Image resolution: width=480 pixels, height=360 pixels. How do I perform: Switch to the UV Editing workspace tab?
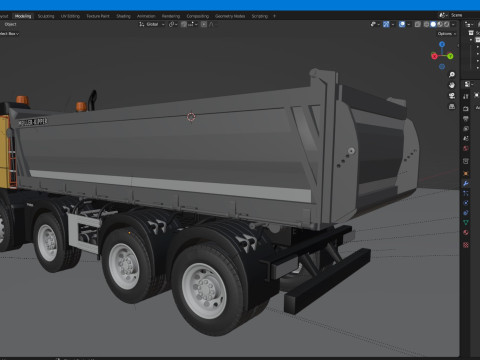click(70, 16)
